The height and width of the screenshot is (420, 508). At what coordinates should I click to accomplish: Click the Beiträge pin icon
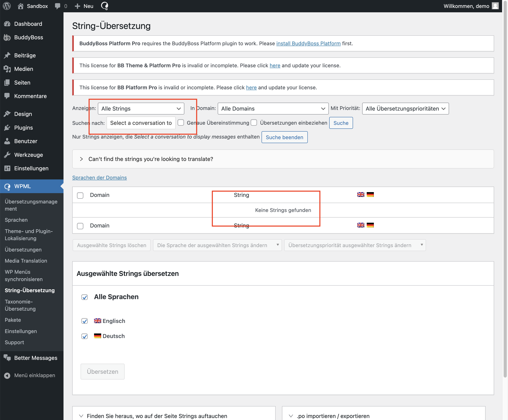pos(7,55)
